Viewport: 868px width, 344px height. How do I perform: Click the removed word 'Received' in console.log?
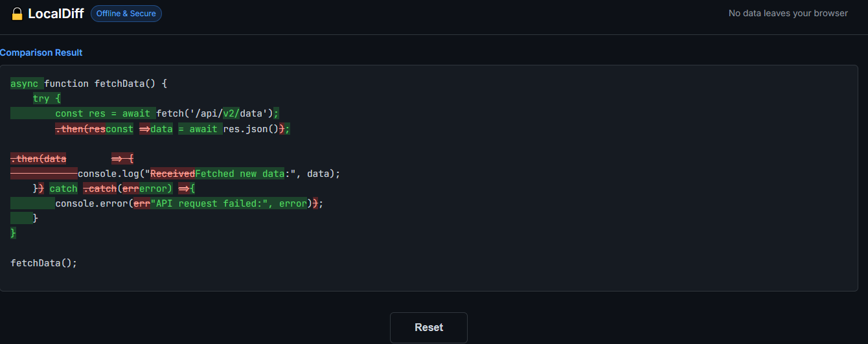pyautogui.click(x=172, y=174)
